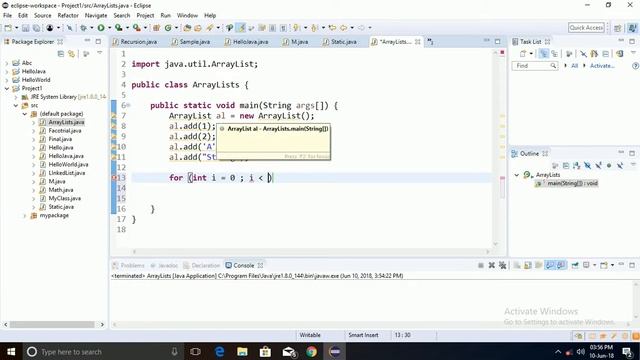Switch to the Sample.java editor tab
640x360 pixels.
pos(191,42)
